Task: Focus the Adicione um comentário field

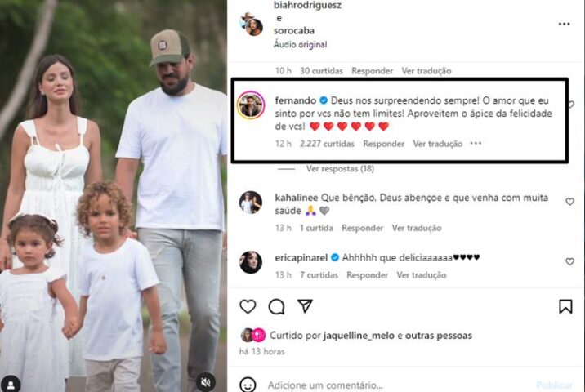Action: point(400,385)
